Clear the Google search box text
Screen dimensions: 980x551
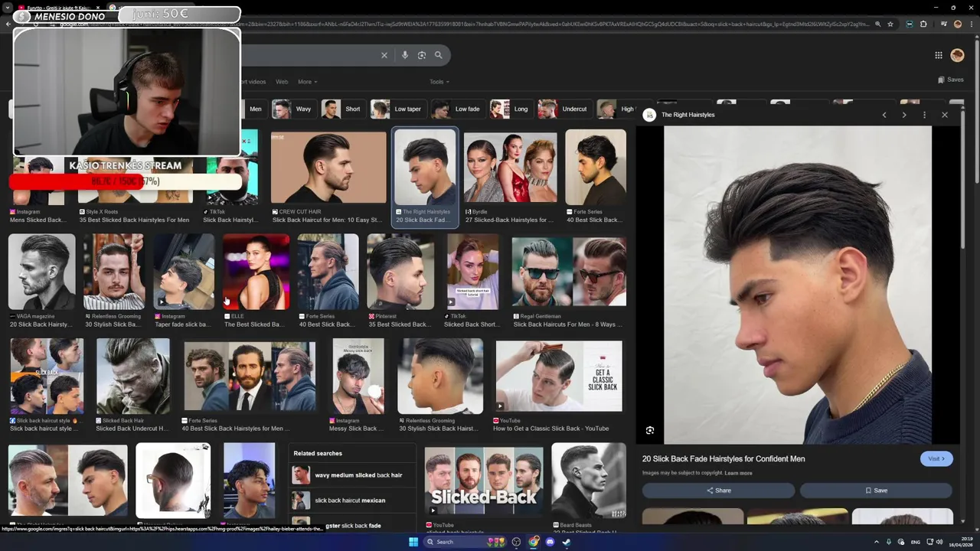pyautogui.click(x=384, y=55)
